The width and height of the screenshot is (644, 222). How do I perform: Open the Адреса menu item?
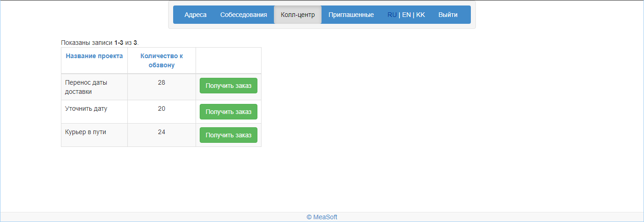click(x=196, y=15)
